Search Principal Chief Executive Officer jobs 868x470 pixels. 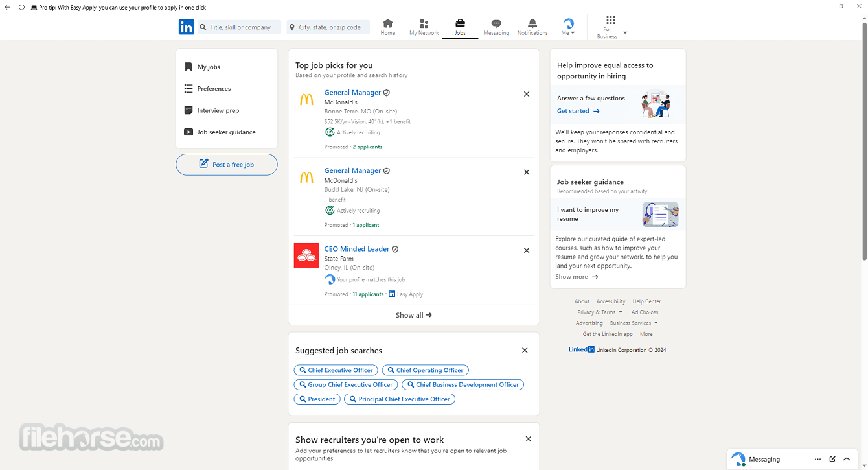pos(400,399)
